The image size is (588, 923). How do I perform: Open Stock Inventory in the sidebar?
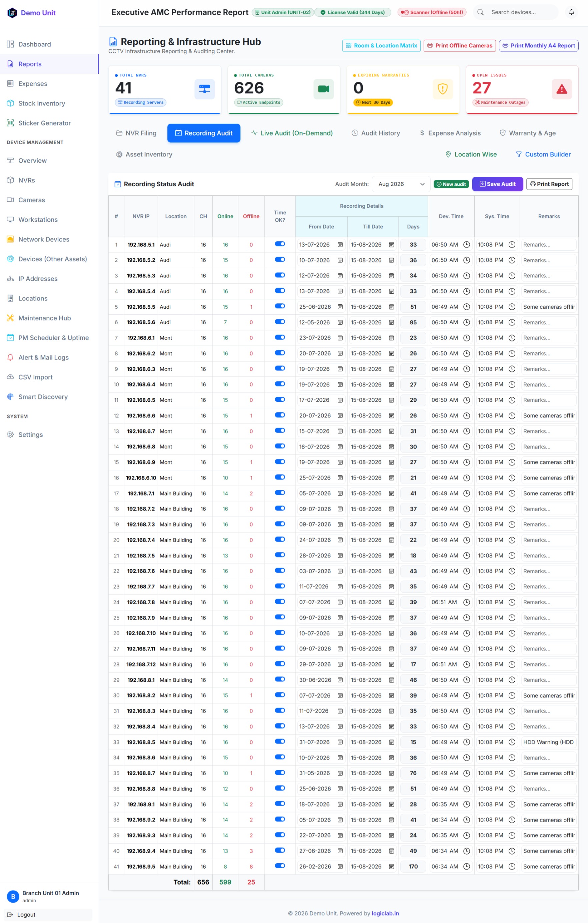49,103
